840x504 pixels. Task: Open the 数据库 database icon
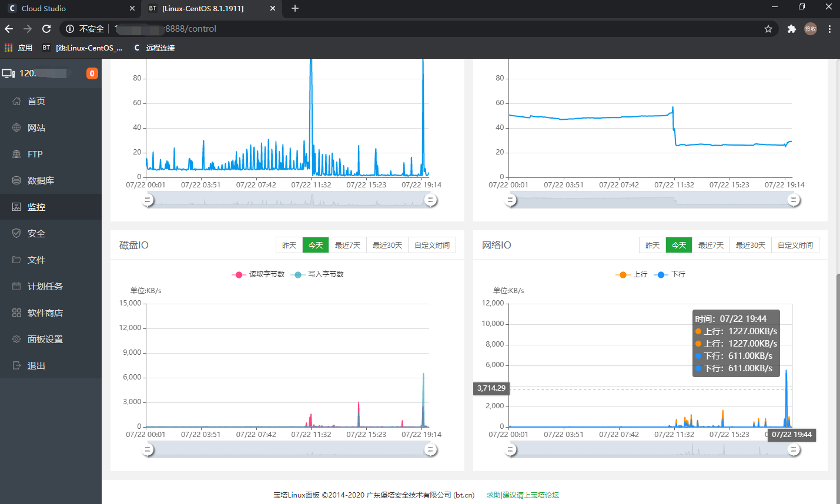pos(16,180)
